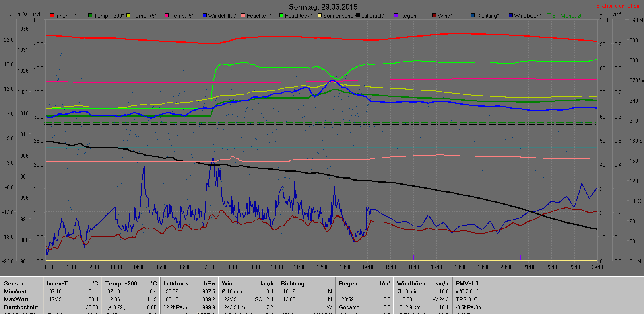
Task: Click the pressure change -3.5hPa/3h
Action: pos(469,307)
